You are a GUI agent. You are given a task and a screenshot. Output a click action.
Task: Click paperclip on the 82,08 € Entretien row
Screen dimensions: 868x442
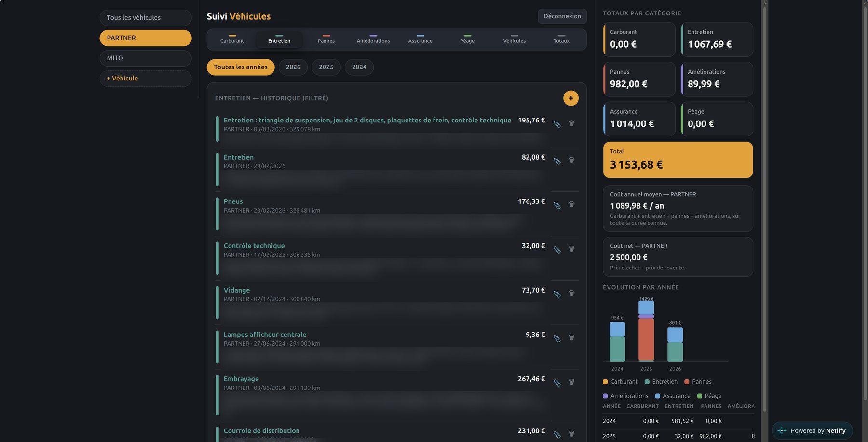pos(557,161)
